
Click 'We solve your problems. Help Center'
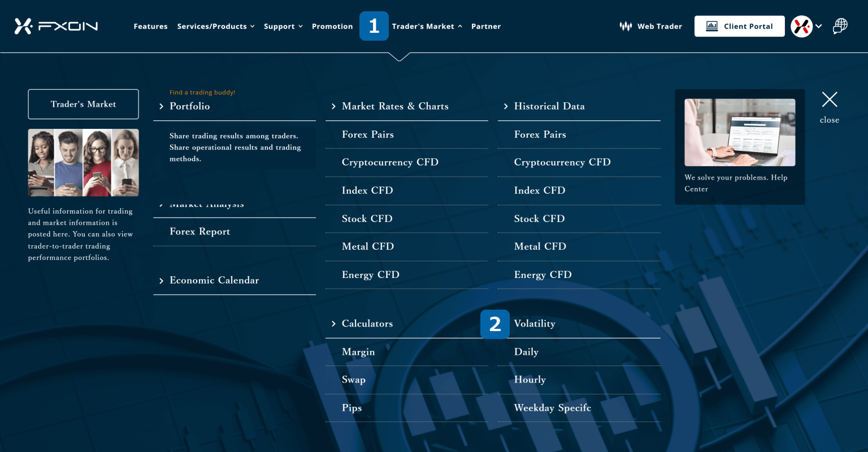coord(736,183)
